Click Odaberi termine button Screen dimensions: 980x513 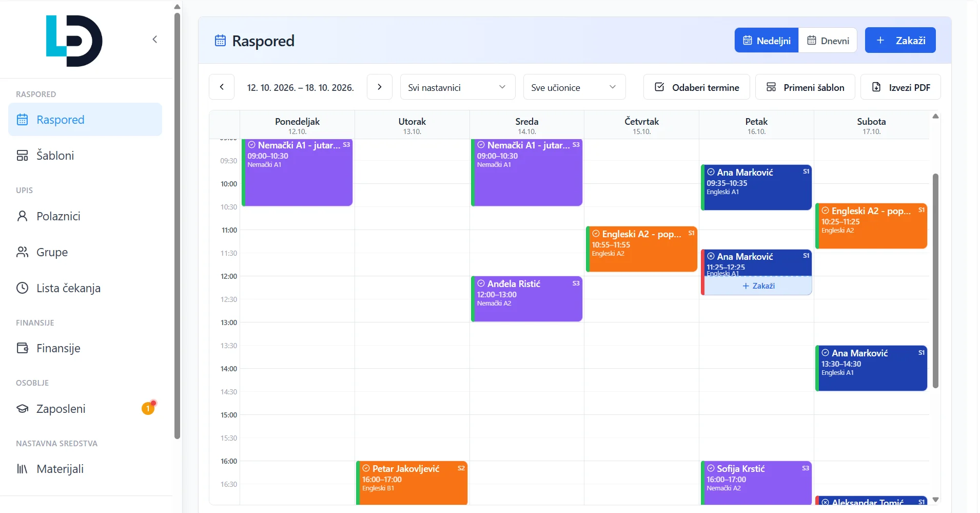coord(697,87)
